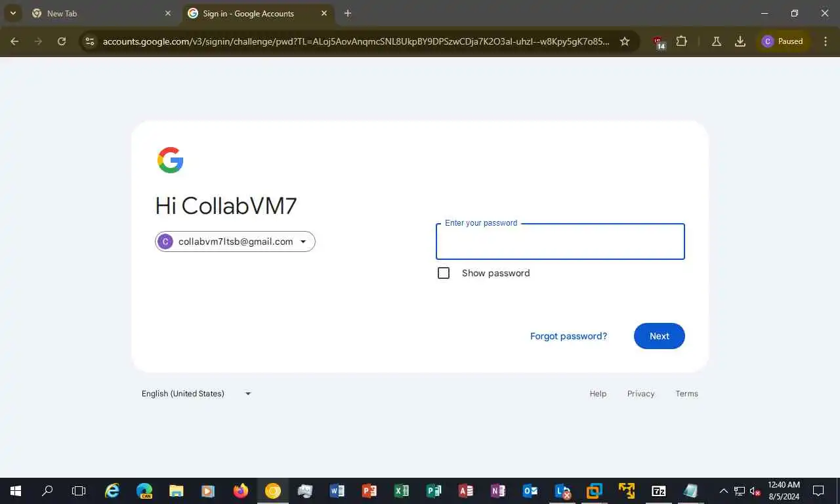
Task: Open Chrome's three-dot menu
Action: pyautogui.click(x=826, y=41)
